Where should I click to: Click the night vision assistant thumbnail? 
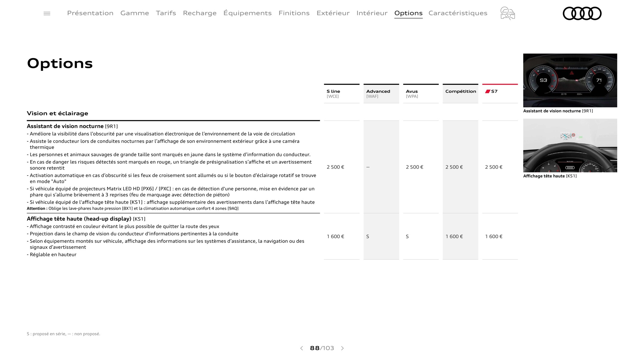pyautogui.click(x=570, y=80)
